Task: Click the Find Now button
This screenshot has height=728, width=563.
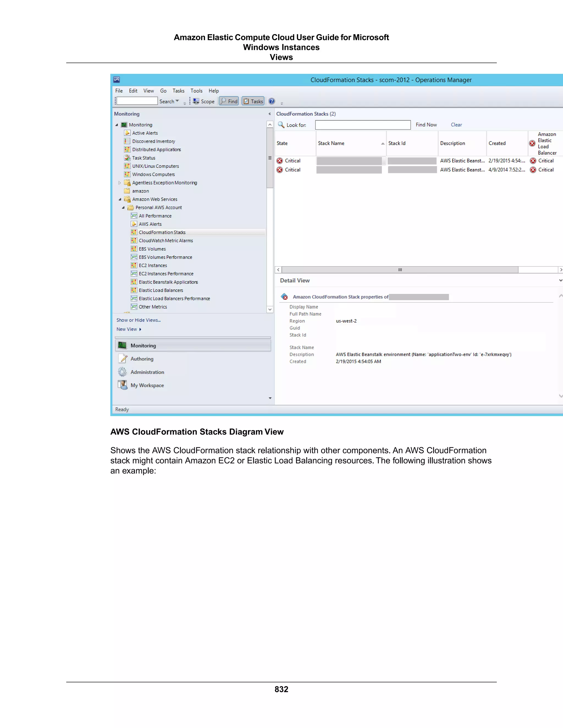Action: [x=426, y=125]
